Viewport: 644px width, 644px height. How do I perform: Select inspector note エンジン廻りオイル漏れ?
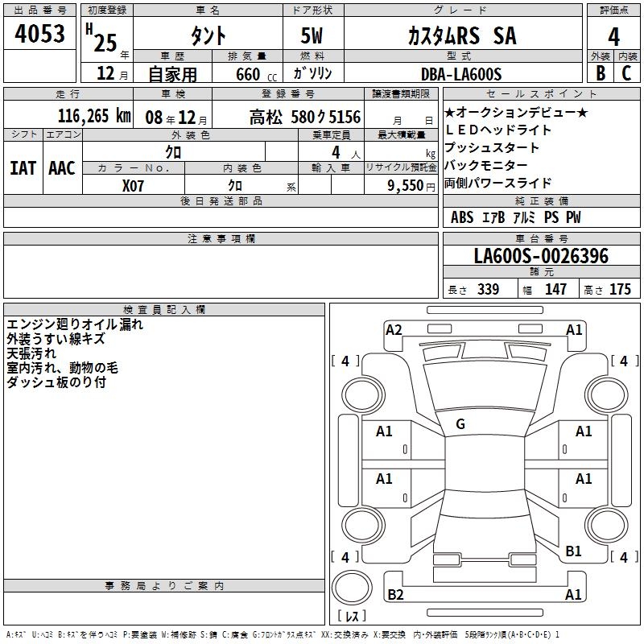click(75, 324)
